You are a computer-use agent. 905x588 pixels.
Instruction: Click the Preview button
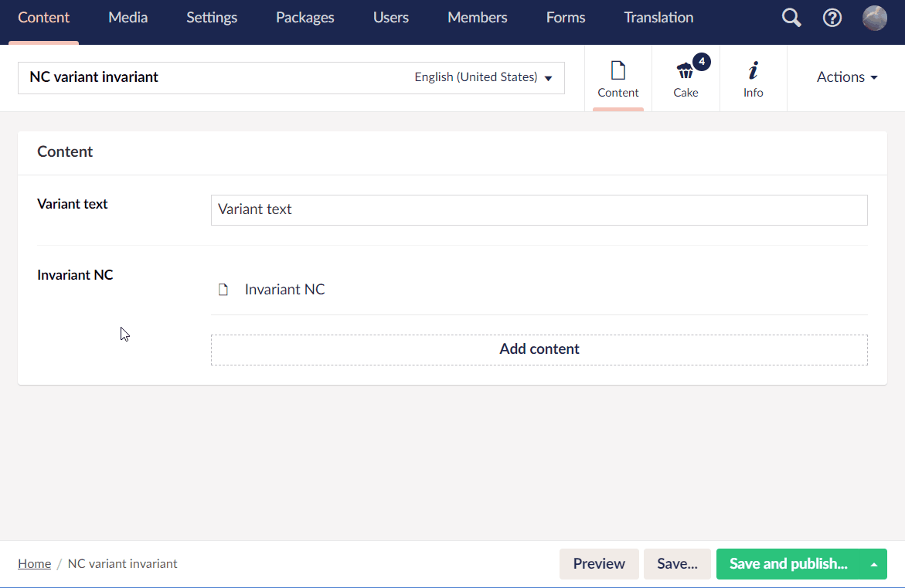point(599,564)
